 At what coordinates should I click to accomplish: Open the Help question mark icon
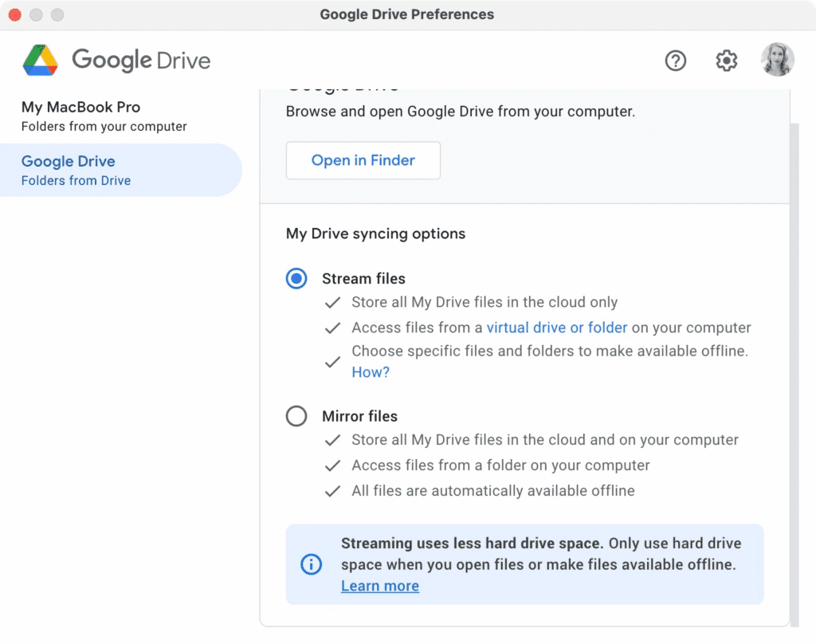click(676, 61)
